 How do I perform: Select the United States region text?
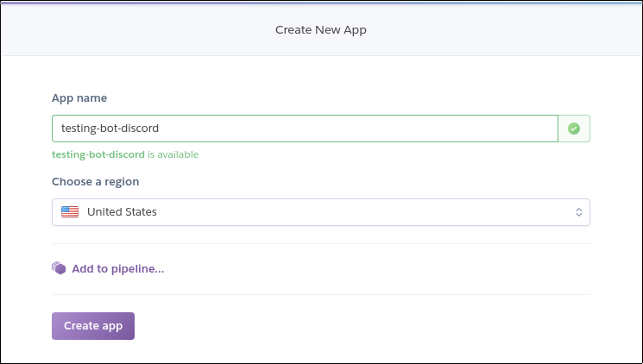[x=122, y=212]
